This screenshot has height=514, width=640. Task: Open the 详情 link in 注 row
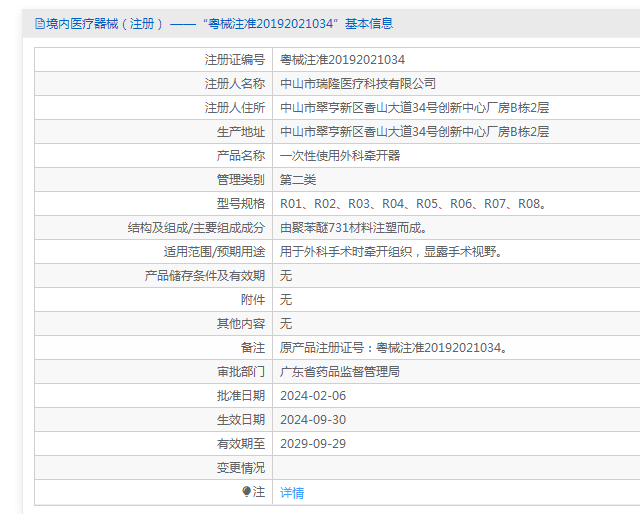point(292,493)
